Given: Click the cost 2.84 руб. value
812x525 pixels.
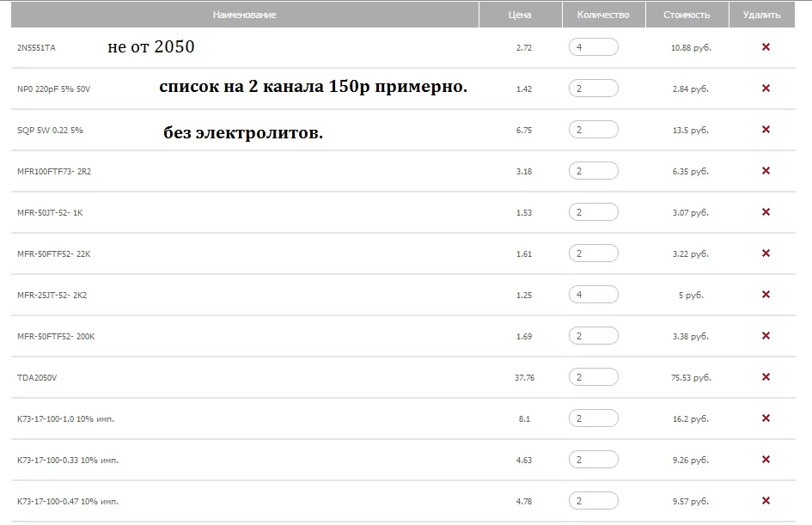Looking at the screenshot, I should click(691, 89).
